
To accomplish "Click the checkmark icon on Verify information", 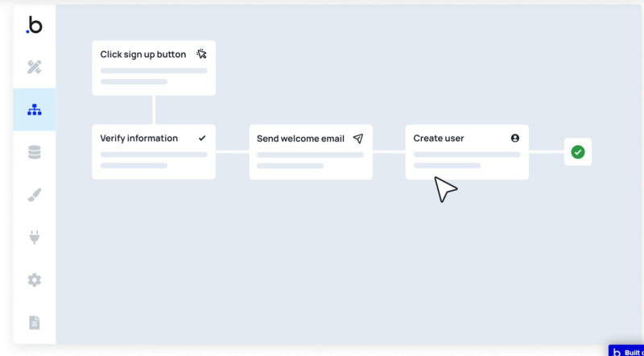I will [x=202, y=139].
